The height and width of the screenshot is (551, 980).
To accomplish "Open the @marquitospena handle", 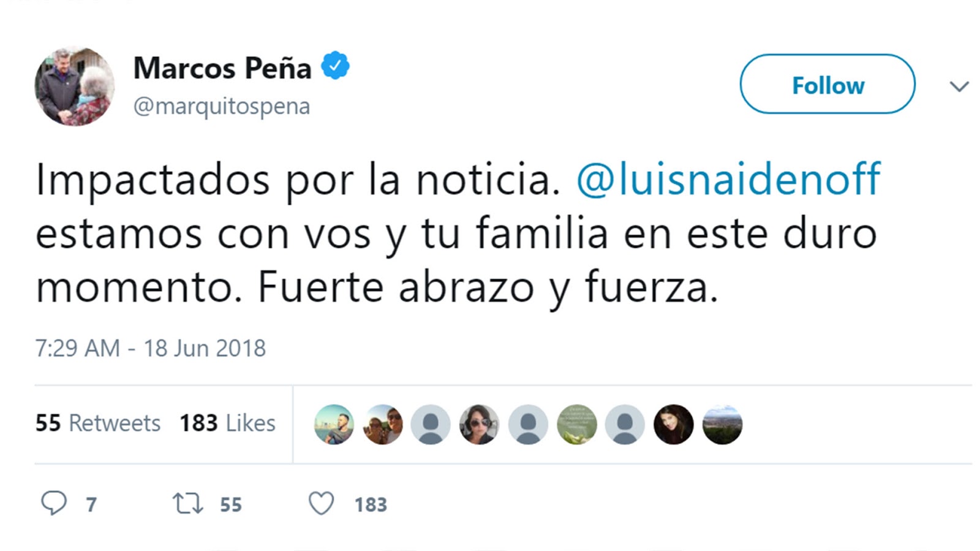I will [x=222, y=106].
